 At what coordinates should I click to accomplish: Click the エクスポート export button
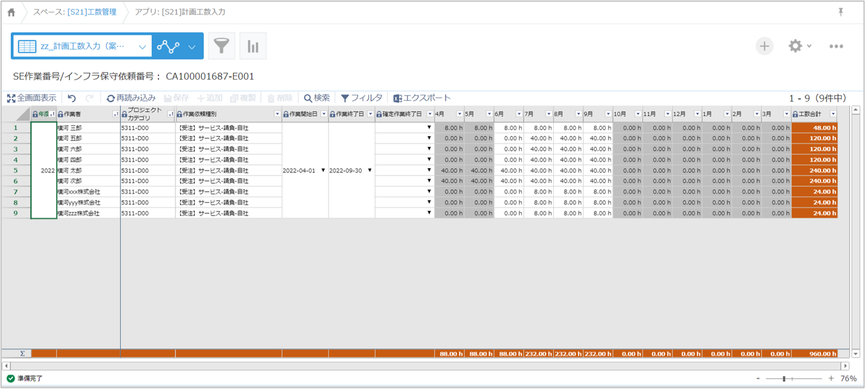click(422, 98)
